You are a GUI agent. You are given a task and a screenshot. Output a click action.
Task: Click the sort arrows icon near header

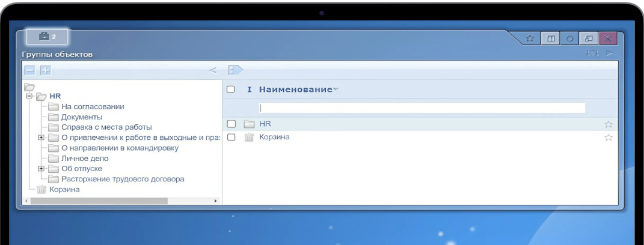(x=593, y=53)
